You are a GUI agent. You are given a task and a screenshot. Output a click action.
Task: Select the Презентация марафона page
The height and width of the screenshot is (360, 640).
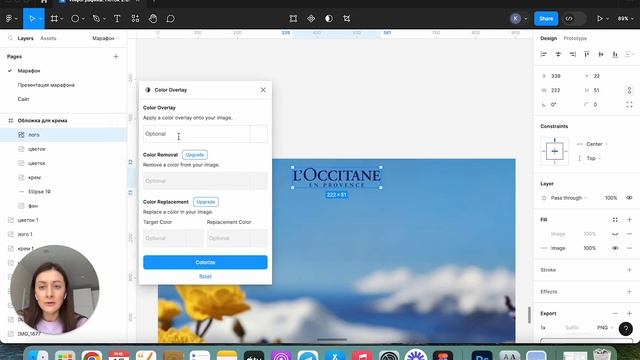(x=46, y=85)
